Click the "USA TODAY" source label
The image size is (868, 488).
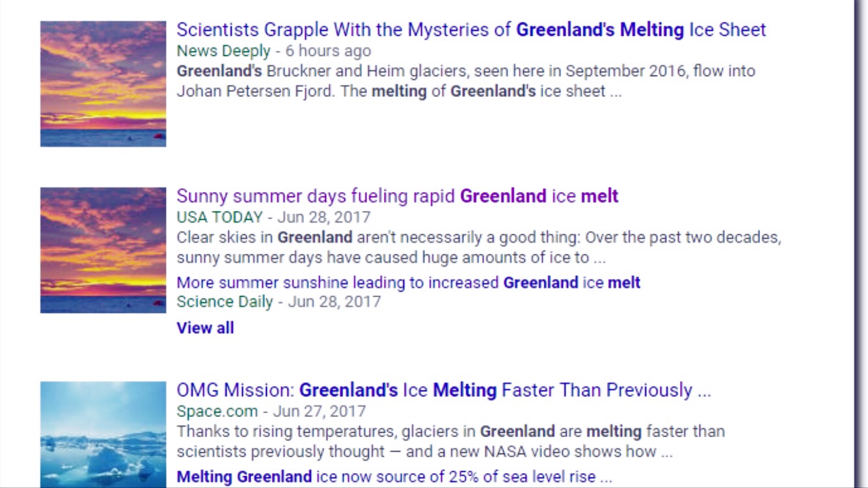tap(219, 217)
